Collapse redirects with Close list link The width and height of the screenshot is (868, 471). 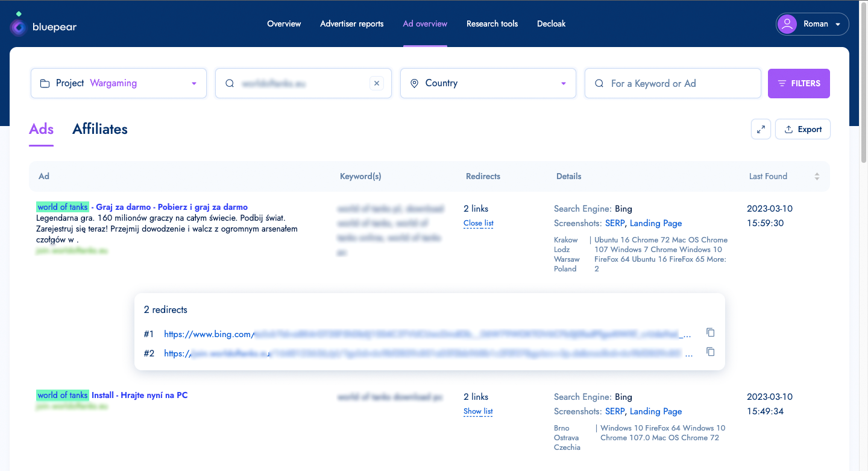click(478, 223)
